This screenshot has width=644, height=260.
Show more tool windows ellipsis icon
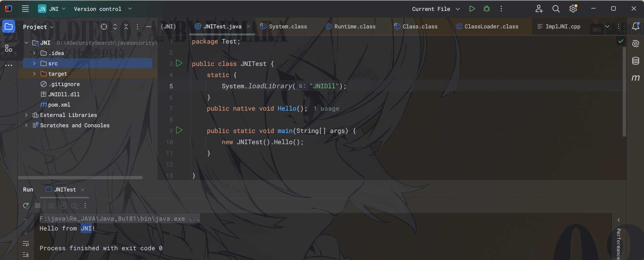click(x=9, y=65)
